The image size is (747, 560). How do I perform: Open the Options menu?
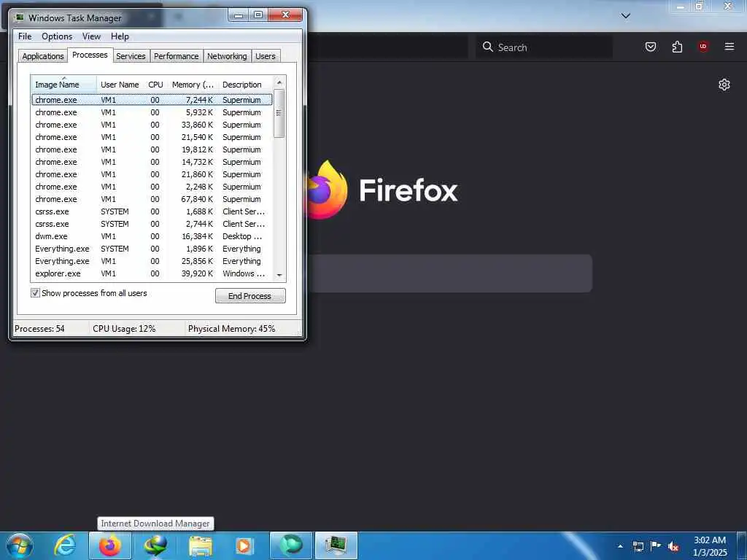pyautogui.click(x=57, y=36)
